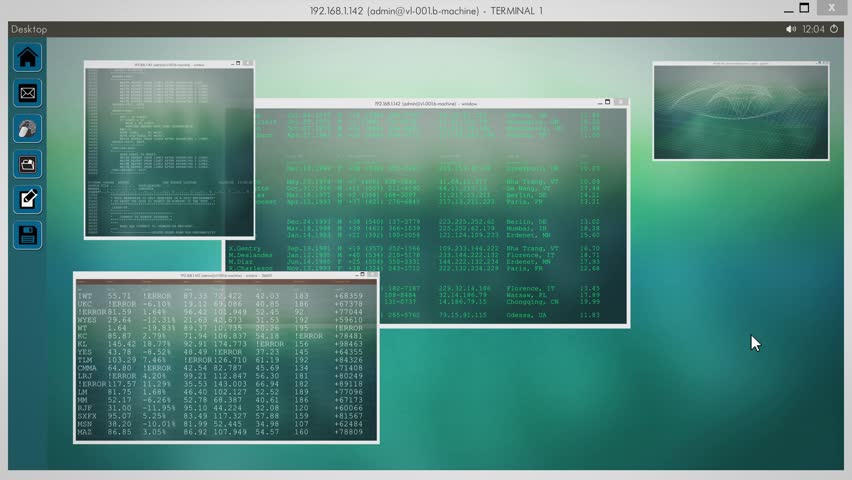Select the IWT ticker row label
This screenshot has width=852, height=480.
point(85,296)
